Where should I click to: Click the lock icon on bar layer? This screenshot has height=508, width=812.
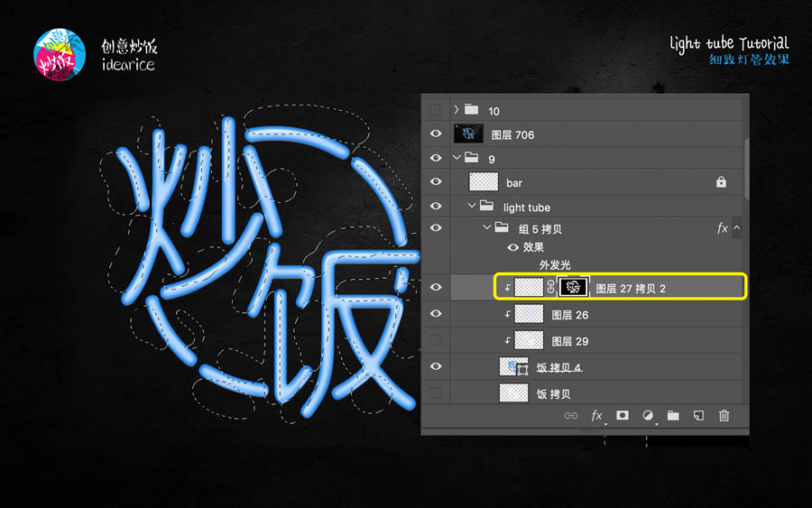pos(721,181)
